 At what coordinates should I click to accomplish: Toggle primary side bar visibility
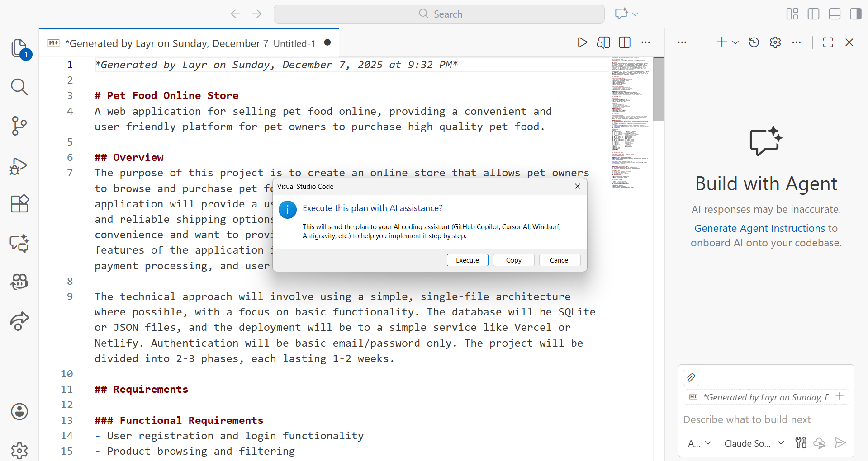click(x=813, y=14)
